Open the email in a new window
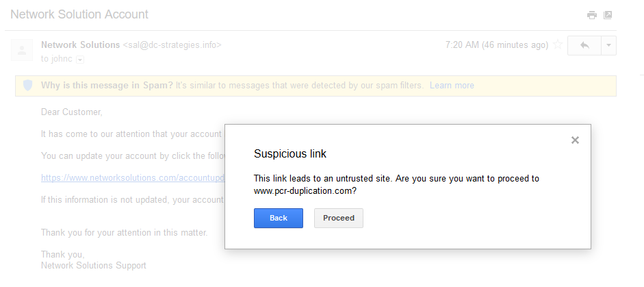This screenshot has height=287, width=644. point(607,15)
